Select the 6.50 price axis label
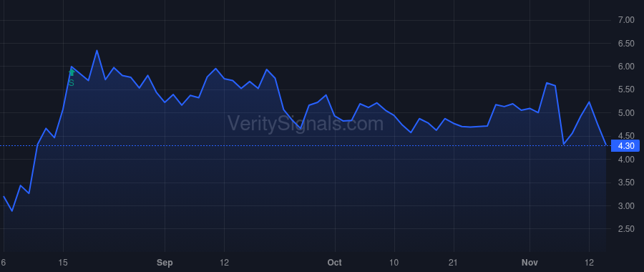This screenshot has width=644, height=272. [626, 43]
